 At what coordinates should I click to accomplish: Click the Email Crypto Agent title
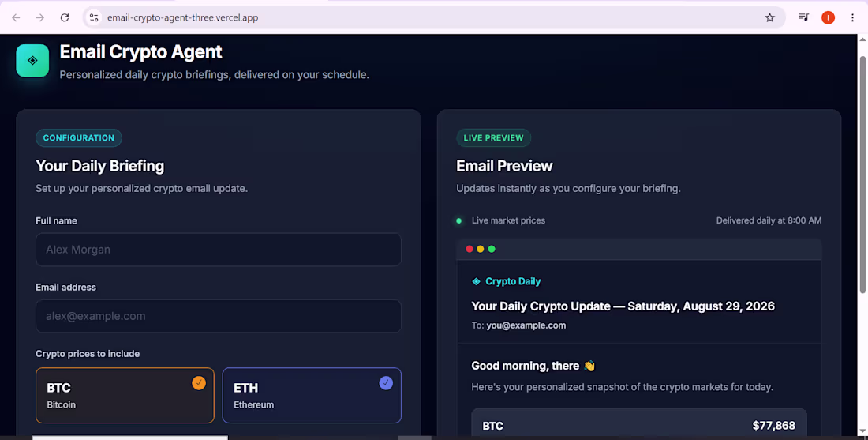(140, 51)
